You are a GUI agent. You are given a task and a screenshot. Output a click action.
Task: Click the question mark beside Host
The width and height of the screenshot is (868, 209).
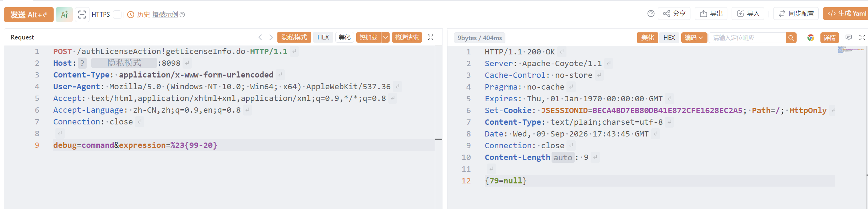click(x=82, y=63)
